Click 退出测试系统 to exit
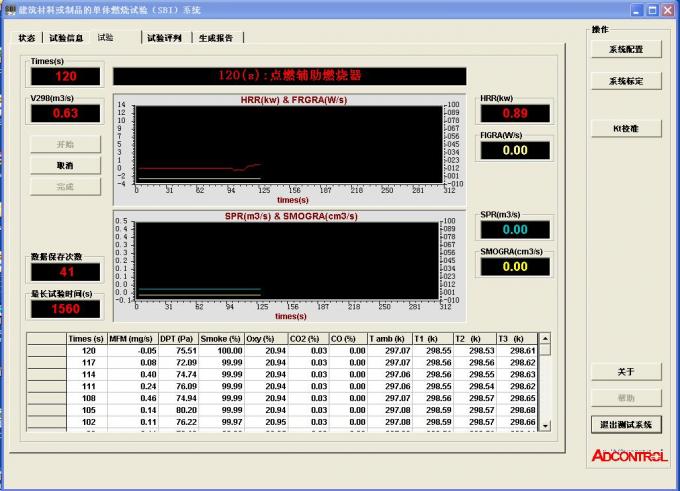The width and height of the screenshot is (680, 491). 626,424
